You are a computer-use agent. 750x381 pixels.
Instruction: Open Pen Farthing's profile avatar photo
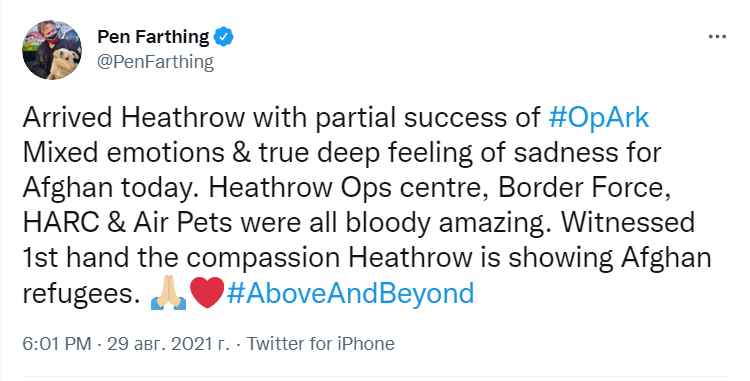pos(52,50)
